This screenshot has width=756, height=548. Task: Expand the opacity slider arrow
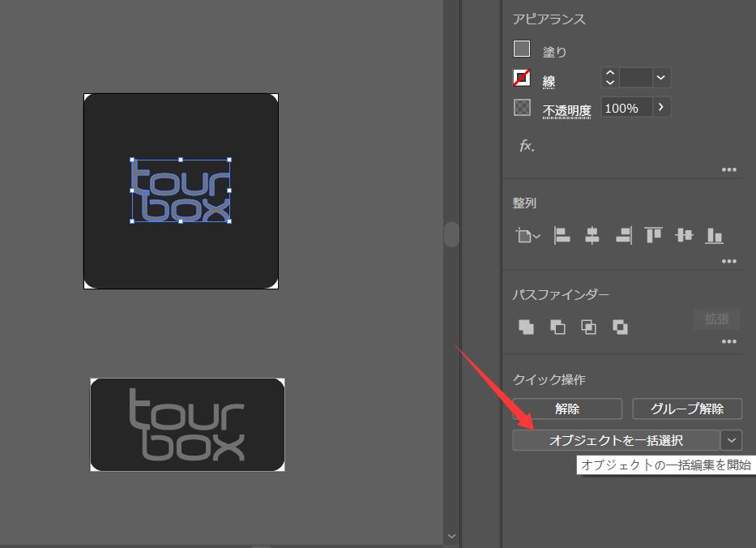(x=661, y=108)
